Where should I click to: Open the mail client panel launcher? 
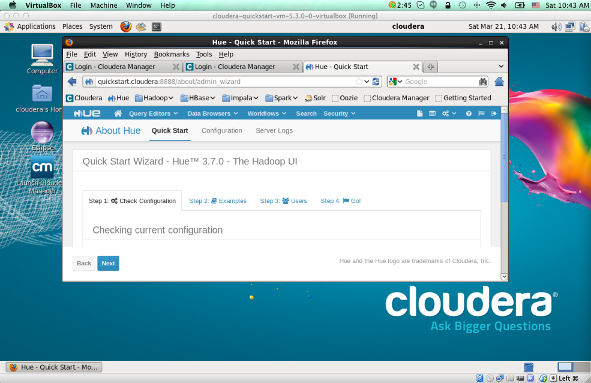pos(141,27)
